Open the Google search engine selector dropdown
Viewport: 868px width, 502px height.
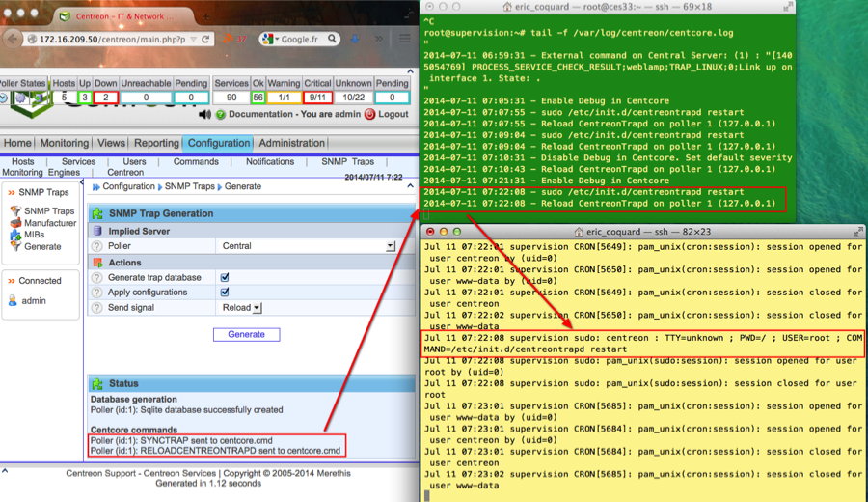click(270, 40)
